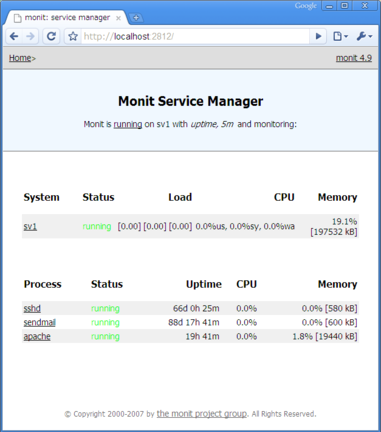Click the Process column header
The image size is (381, 432).
coord(43,284)
